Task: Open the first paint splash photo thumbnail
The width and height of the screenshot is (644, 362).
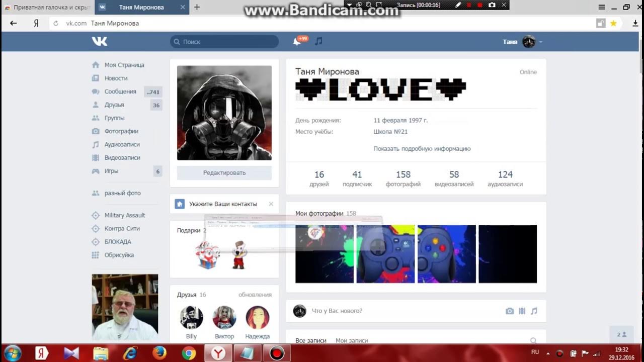Action: (x=325, y=254)
